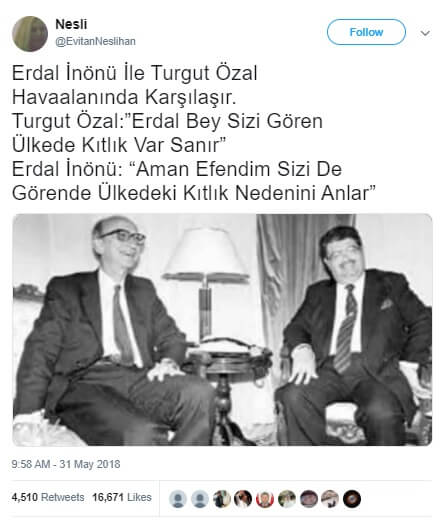
Task: Open liker avatar with red circular border
Action: tap(265, 498)
